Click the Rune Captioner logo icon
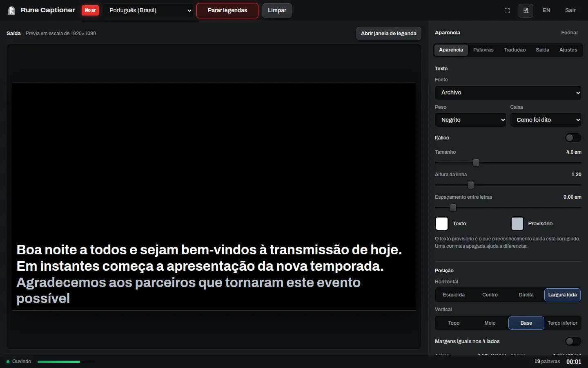 click(x=11, y=10)
